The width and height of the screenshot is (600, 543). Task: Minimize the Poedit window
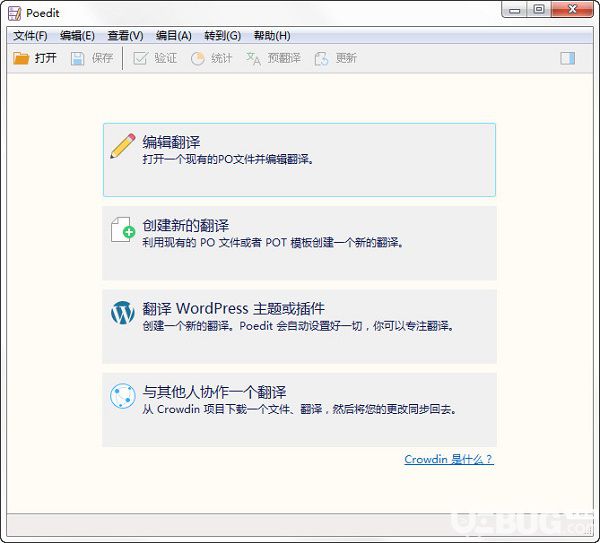point(515,10)
